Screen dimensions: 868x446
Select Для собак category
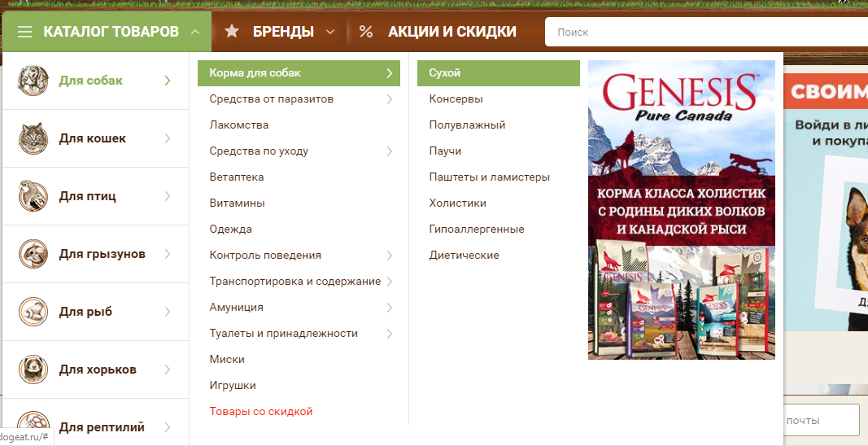coord(95,81)
